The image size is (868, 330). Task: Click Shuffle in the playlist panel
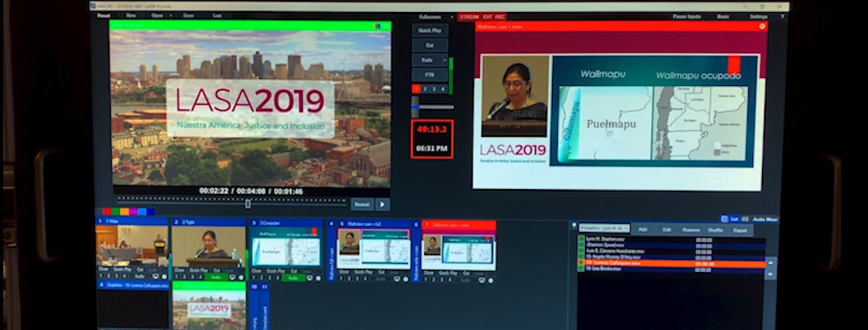pyautogui.click(x=715, y=230)
